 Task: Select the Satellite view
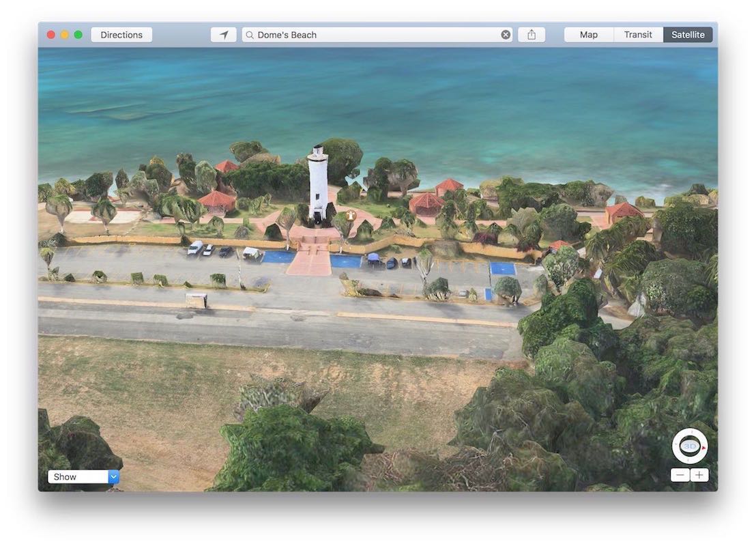(x=688, y=35)
